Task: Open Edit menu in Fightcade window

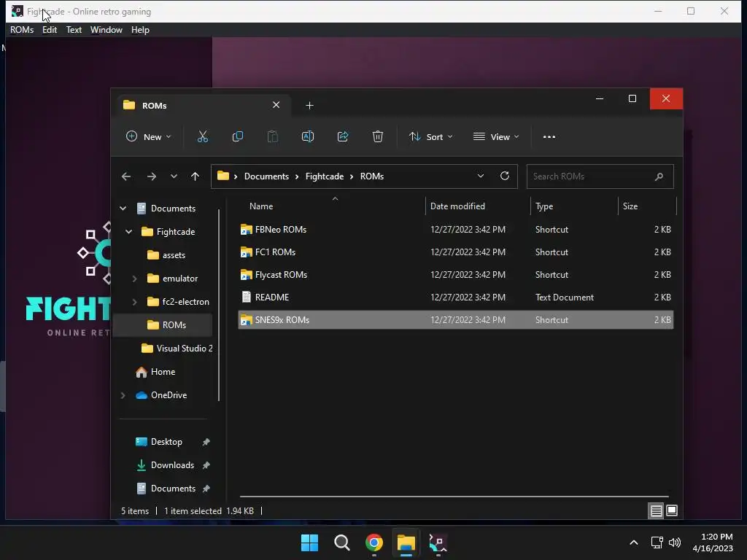Action: [x=50, y=29]
